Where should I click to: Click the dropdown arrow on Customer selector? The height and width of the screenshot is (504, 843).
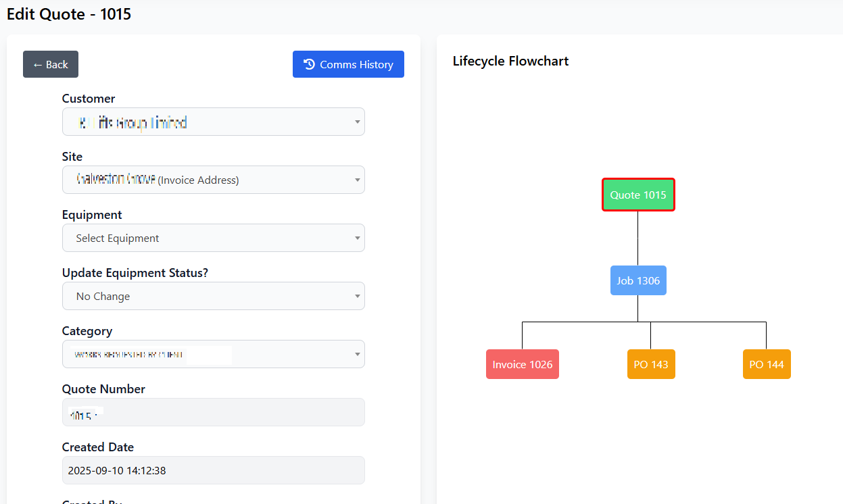click(357, 122)
